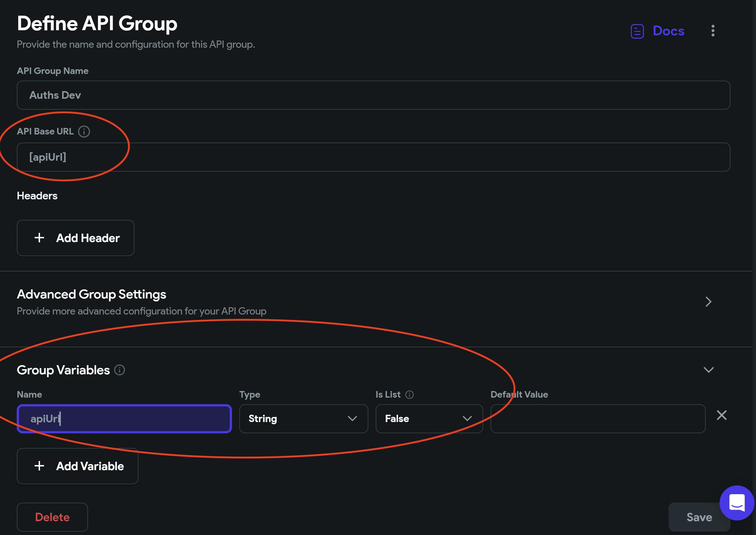
Task: Open the Docs link
Action: (668, 31)
